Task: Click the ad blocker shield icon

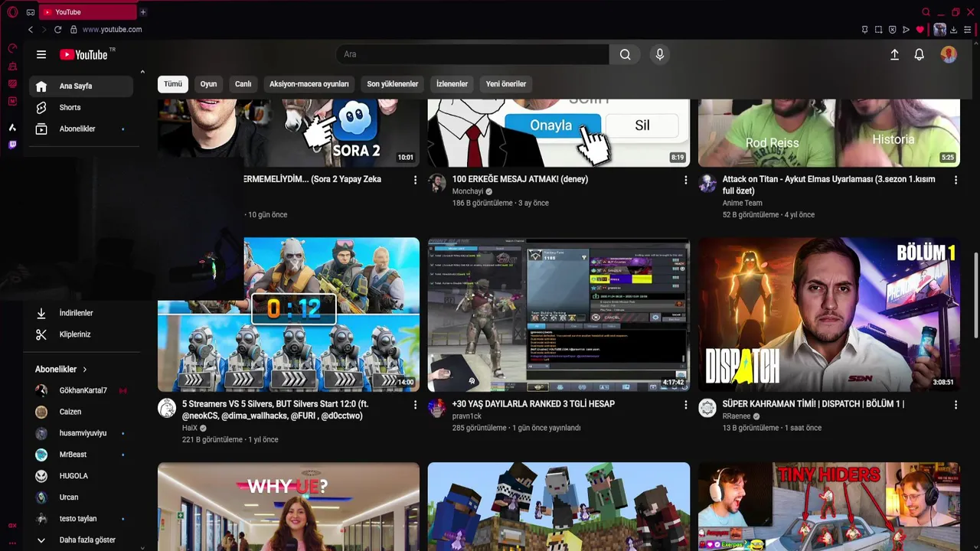Action: pos(892,30)
